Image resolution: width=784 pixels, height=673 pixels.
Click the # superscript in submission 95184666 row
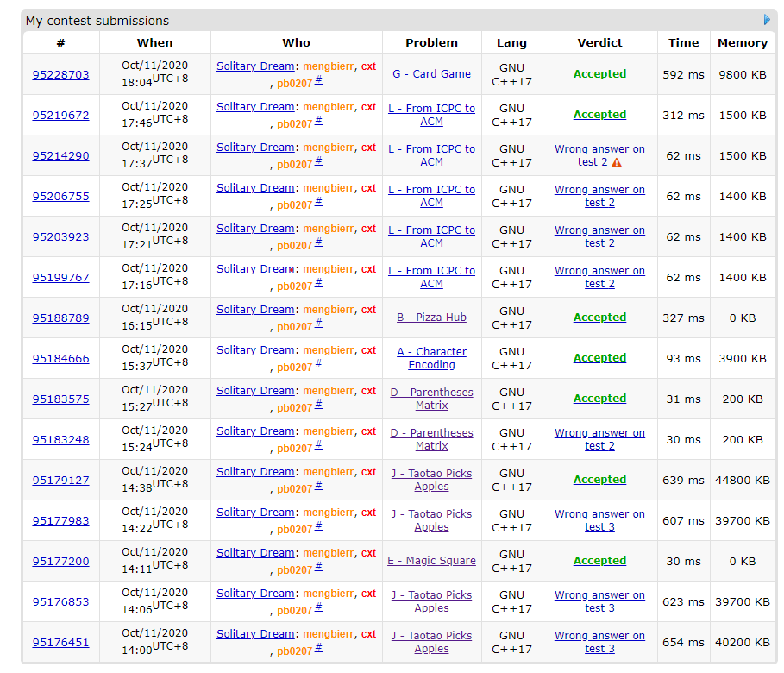(318, 364)
